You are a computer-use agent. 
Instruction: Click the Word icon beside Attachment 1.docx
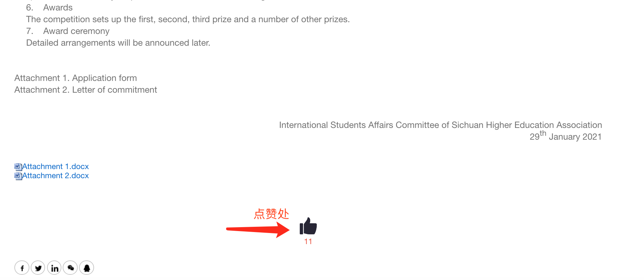coord(18,167)
